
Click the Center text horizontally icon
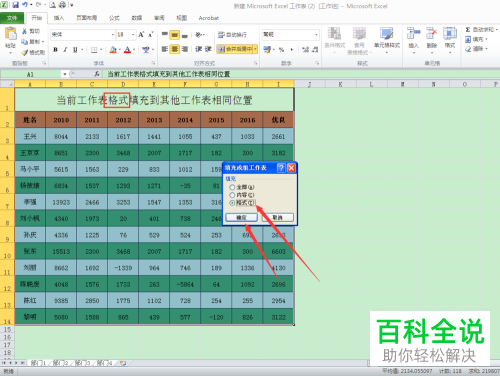tap(175, 49)
